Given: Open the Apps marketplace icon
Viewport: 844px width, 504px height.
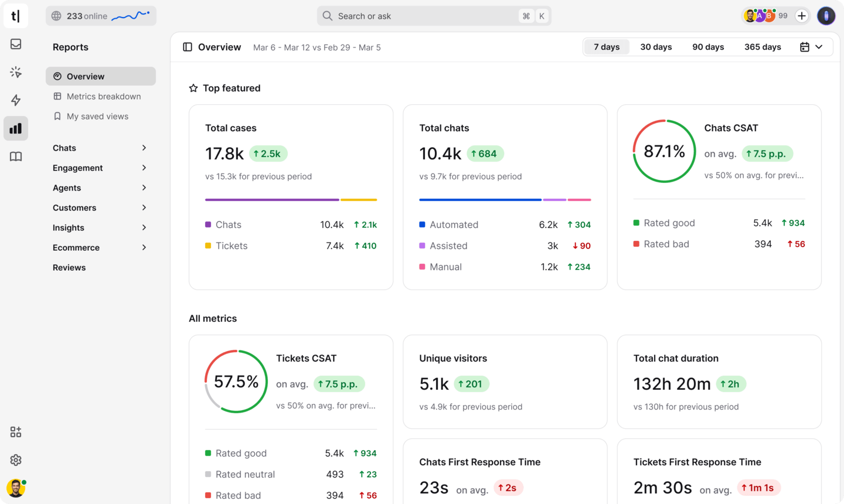Looking at the screenshot, I should (15, 432).
